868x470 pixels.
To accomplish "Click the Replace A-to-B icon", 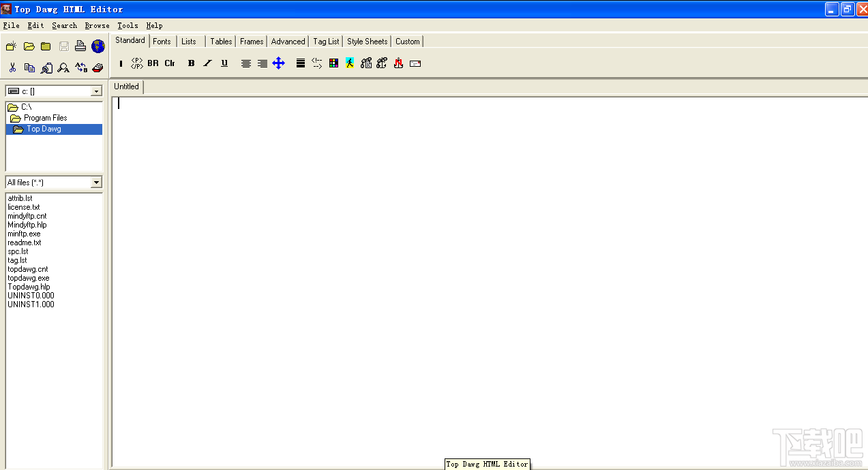I will point(81,67).
